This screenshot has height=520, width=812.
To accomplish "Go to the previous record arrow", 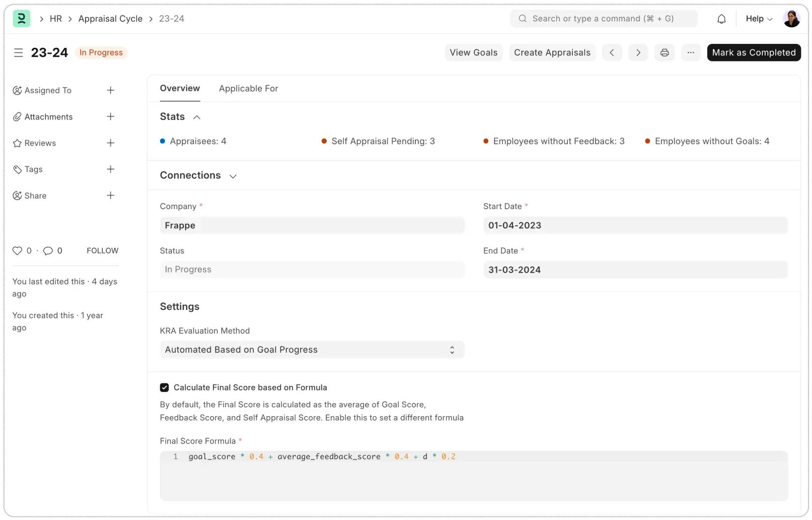I will tap(612, 52).
